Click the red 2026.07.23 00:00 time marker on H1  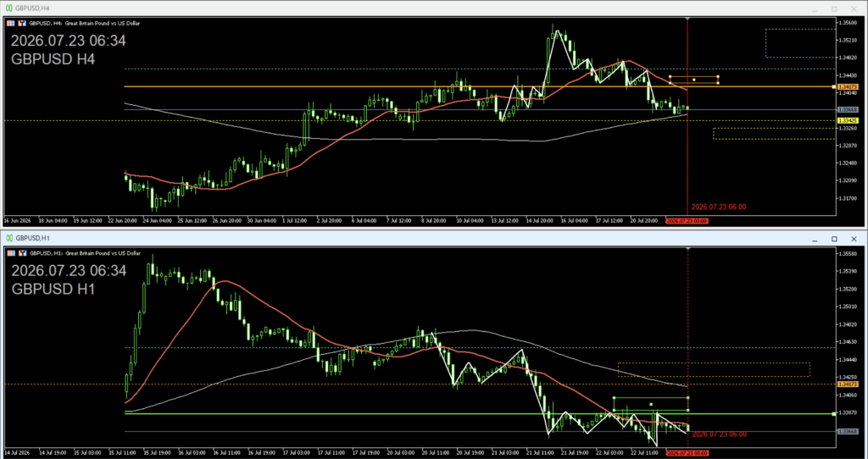[x=687, y=453]
